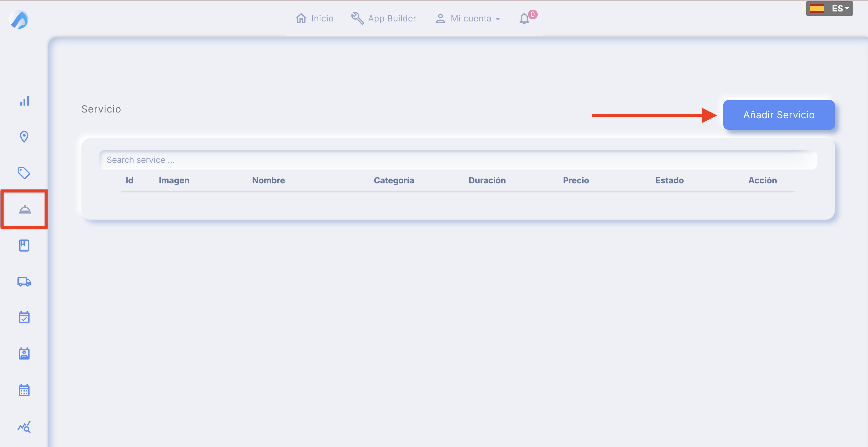
Task: Go to Inicio in the top navigation
Action: click(314, 18)
